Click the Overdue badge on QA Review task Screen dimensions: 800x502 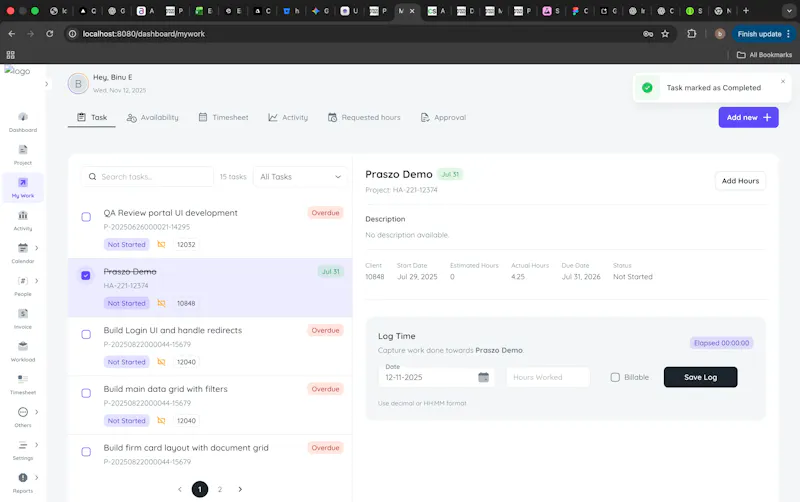click(326, 213)
